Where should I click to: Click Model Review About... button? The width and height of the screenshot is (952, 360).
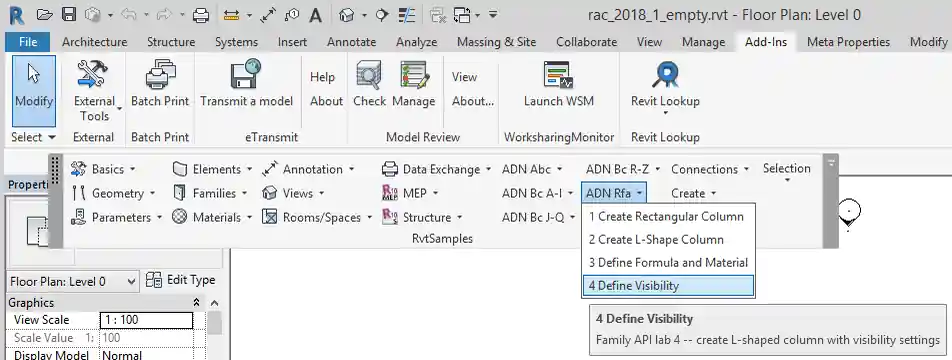coord(473,101)
